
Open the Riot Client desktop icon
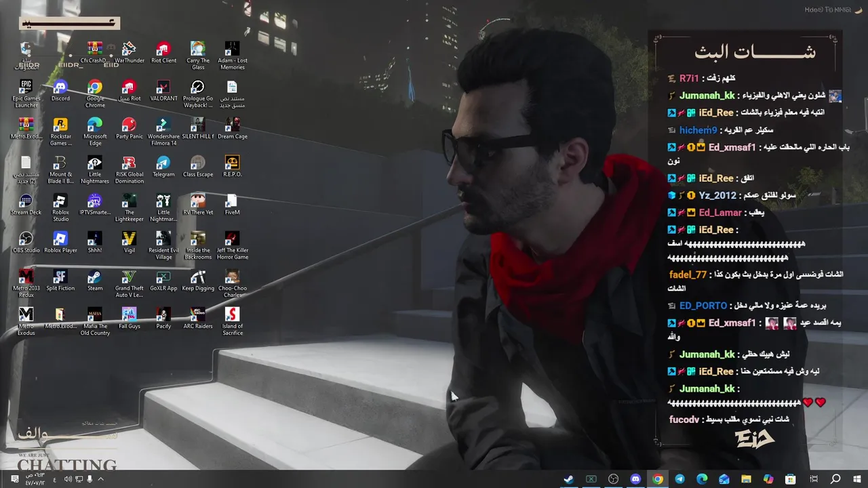(163, 53)
